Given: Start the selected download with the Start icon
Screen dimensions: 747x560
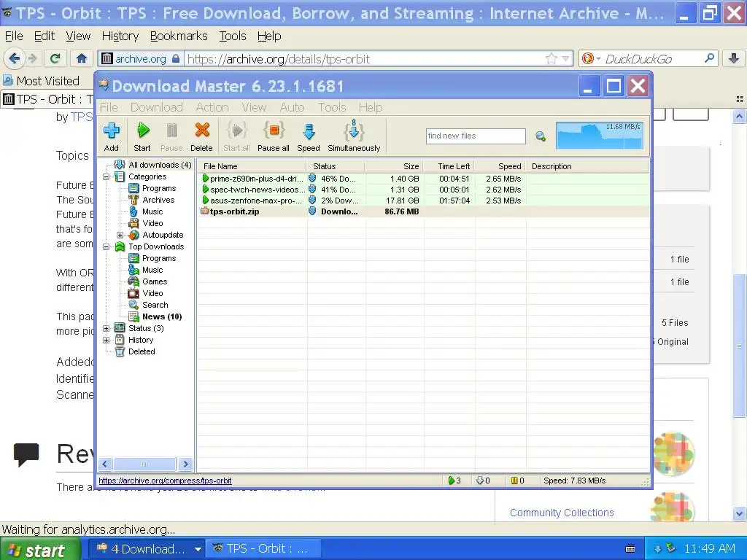Looking at the screenshot, I should [x=142, y=136].
